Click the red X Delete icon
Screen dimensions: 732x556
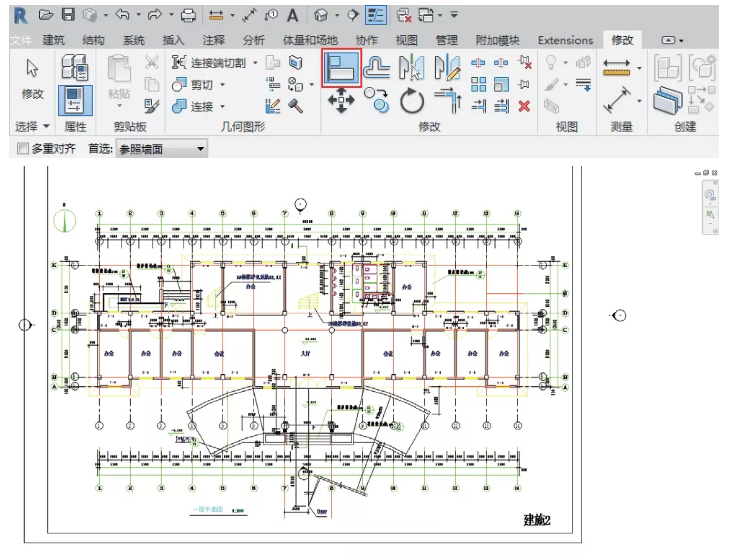tap(523, 105)
